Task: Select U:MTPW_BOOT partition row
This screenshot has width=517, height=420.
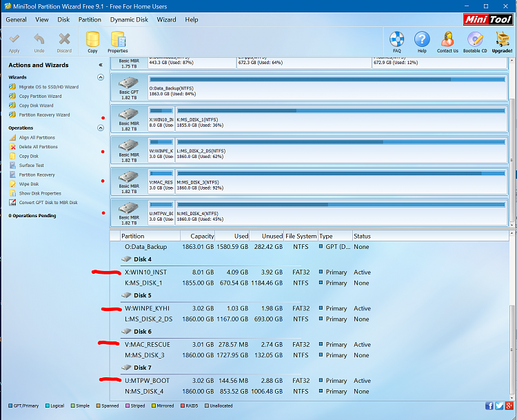Action: click(247, 381)
